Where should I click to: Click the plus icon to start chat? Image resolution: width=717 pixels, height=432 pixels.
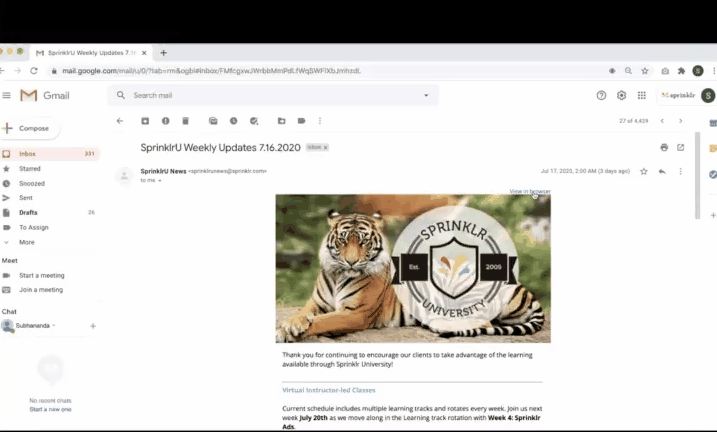pyautogui.click(x=93, y=326)
